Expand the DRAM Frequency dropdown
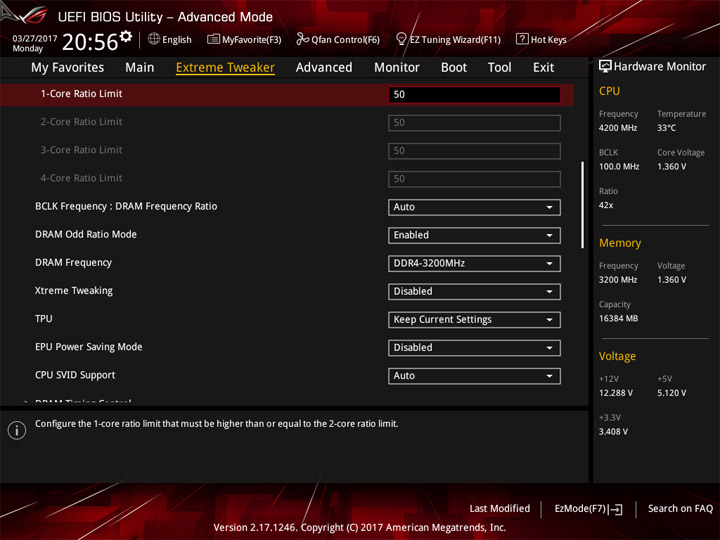Viewport: 720px width, 540px height. (x=474, y=263)
